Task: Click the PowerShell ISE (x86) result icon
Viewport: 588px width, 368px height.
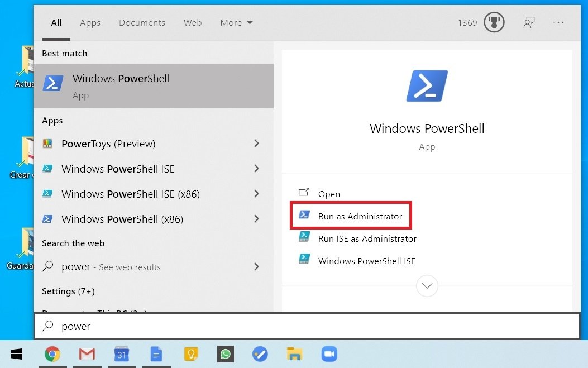Action: tap(47, 194)
